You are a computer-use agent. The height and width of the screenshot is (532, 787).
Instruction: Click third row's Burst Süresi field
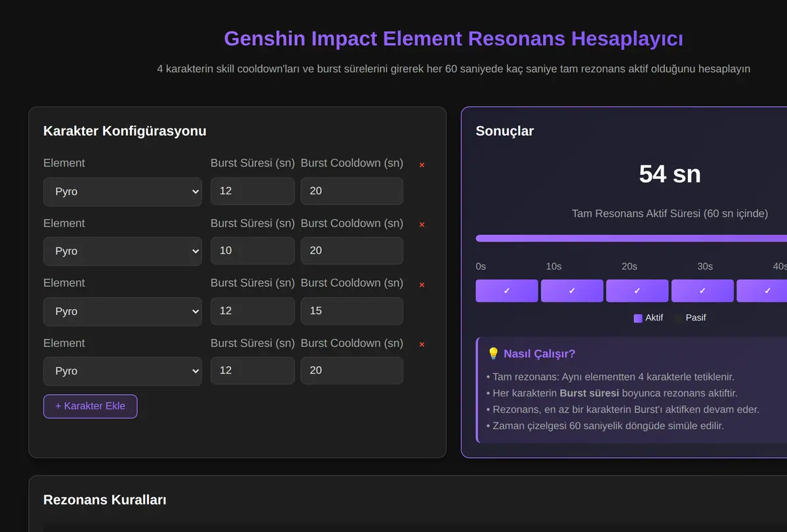252,311
